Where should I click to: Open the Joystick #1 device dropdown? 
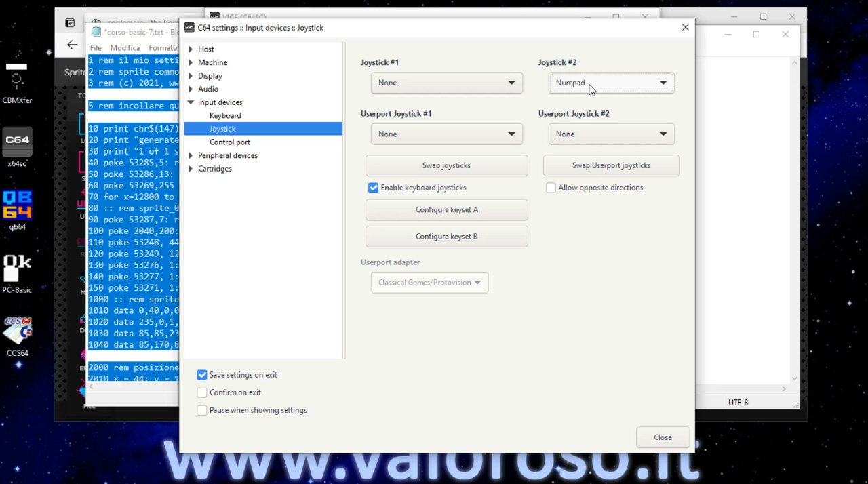[x=446, y=83]
